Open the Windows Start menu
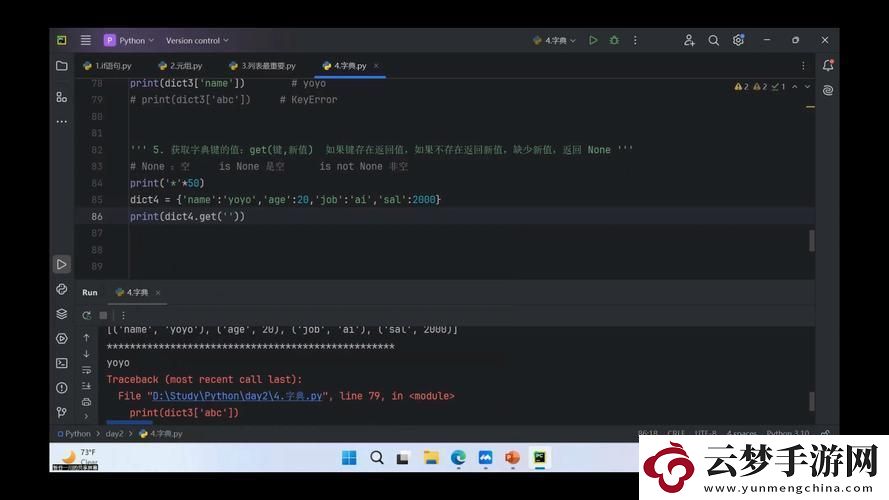This screenshot has height=500, width=889. coord(349,457)
